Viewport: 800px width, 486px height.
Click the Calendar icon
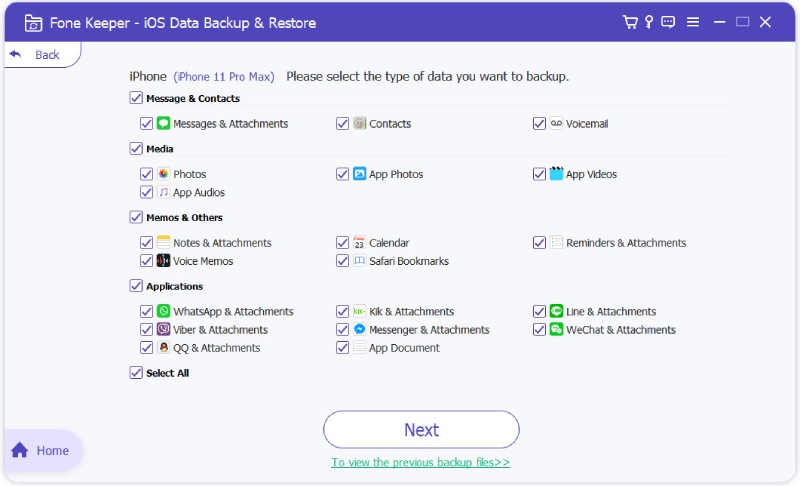(360, 242)
